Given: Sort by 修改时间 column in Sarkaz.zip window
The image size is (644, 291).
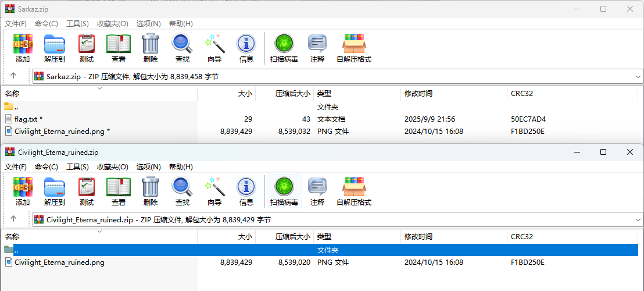Looking at the screenshot, I should (x=454, y=93).
